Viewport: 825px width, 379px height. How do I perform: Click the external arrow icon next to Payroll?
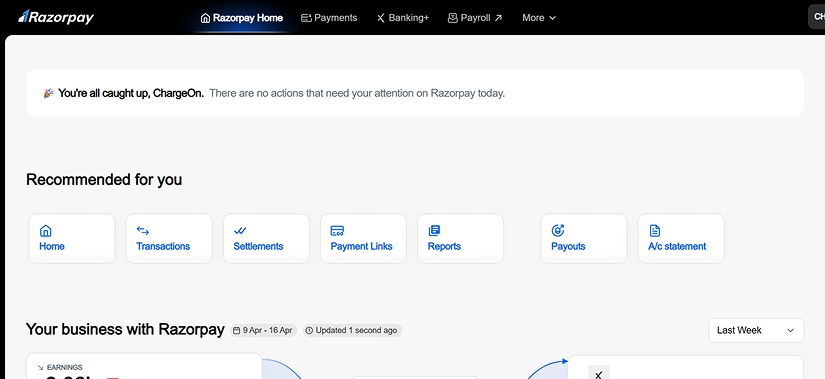(498, 18)
